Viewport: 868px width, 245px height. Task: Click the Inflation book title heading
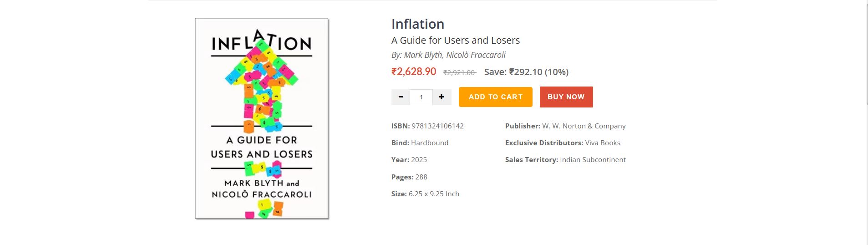coord(417,24)
